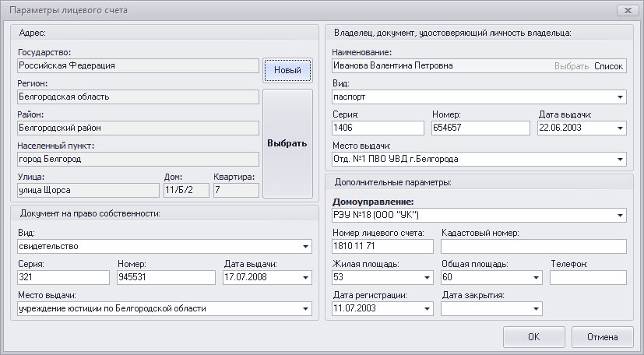Open property document Вид свидетельство dropdown

click(x=305, y=247)
